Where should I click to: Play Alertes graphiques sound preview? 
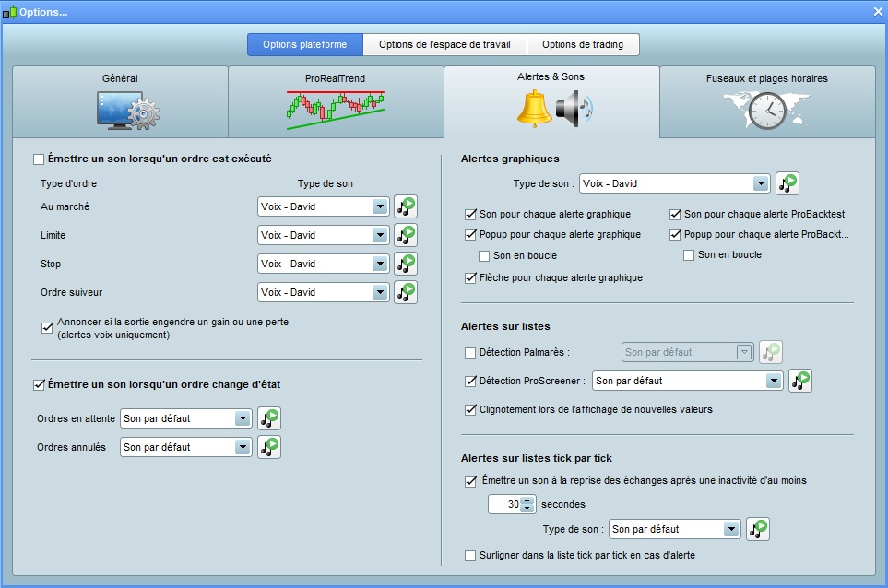tap(787, 183)
